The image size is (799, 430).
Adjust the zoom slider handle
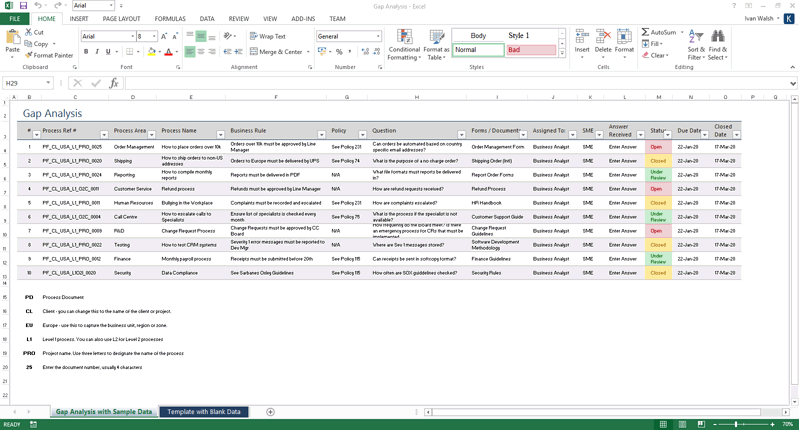click(x=736, y=424)
